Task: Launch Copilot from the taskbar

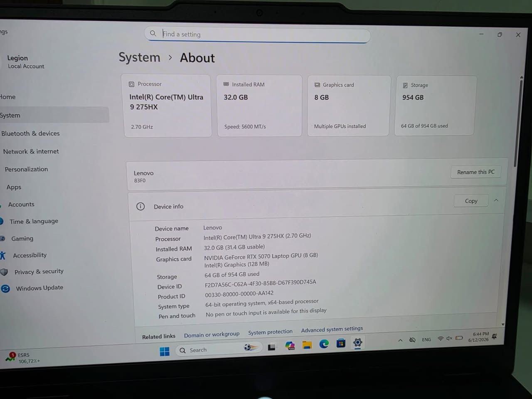Action: click(x=290, y=345)
